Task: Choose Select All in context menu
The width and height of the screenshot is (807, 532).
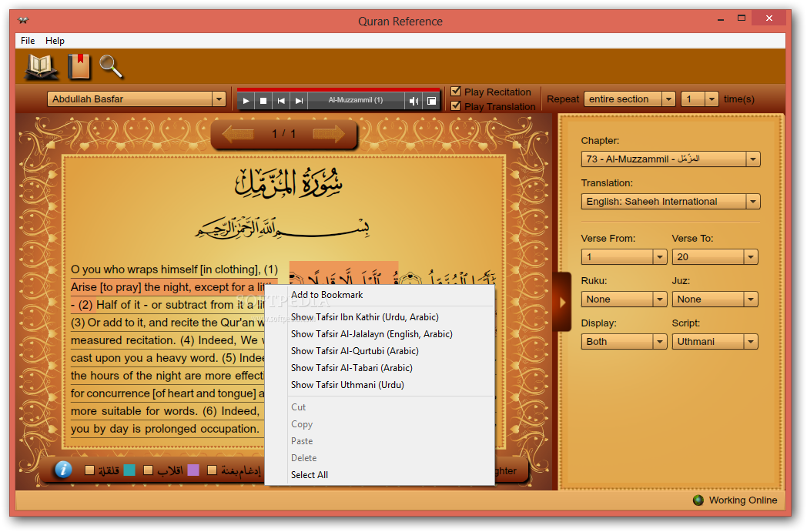Action: 380,475
